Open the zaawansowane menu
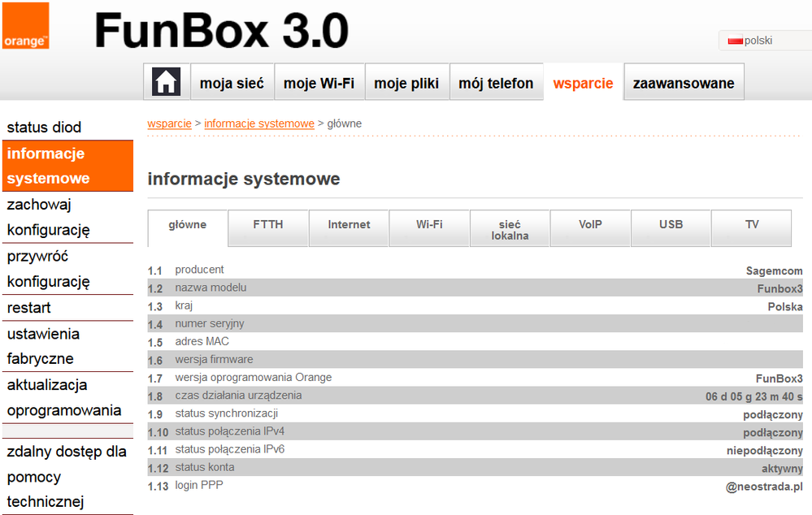Image resolution: width=812 pixels, height=515 pixels. [684, 81]
